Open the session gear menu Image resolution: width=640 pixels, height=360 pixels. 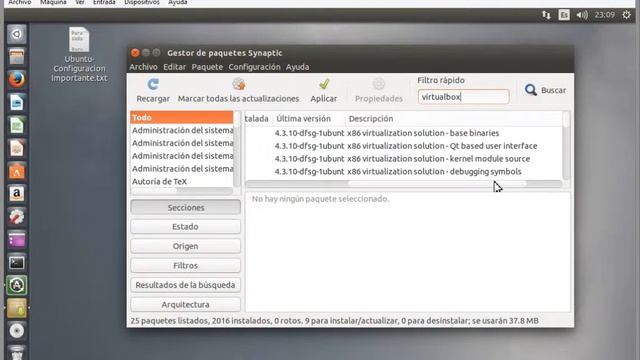[626, 15]
